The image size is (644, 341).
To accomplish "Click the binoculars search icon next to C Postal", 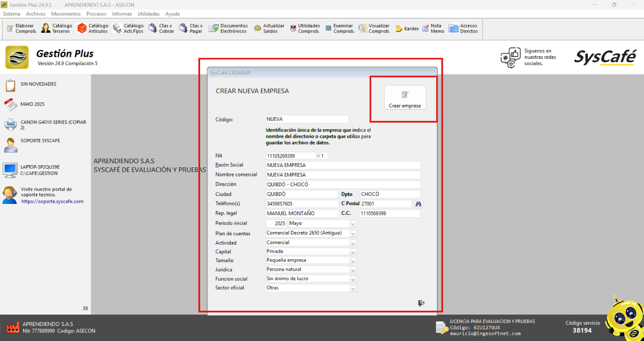I will [x=418, y=204].
